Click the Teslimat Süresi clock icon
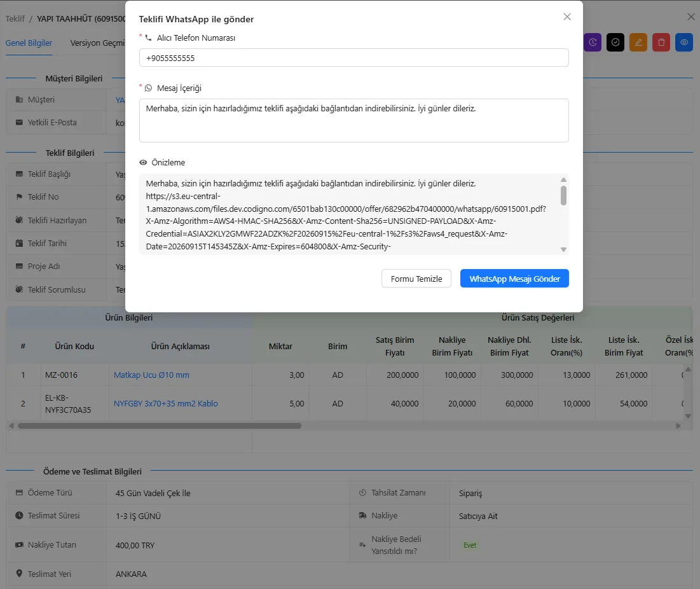Image resolution: width=700 pixels, height=589 pixels. (19, 515)
